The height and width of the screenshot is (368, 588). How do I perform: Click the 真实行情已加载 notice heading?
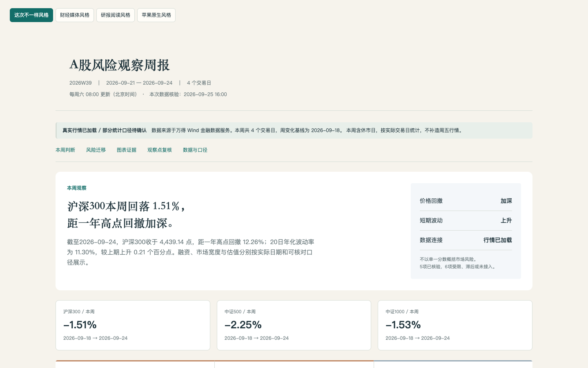pyautogui.click(x=105, y=130)
